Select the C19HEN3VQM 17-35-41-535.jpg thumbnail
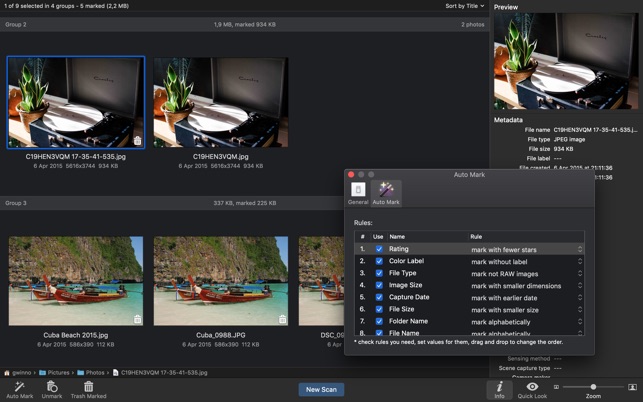The width and height of the screenshot is (643, 402). point(76,102)
